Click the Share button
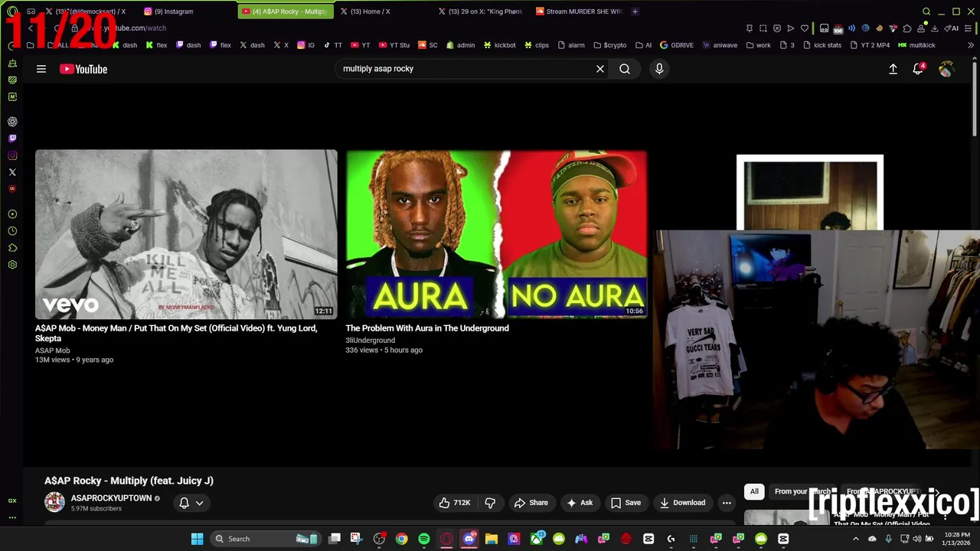This screenshot has height=551, width=980. [x=531, y=503]
